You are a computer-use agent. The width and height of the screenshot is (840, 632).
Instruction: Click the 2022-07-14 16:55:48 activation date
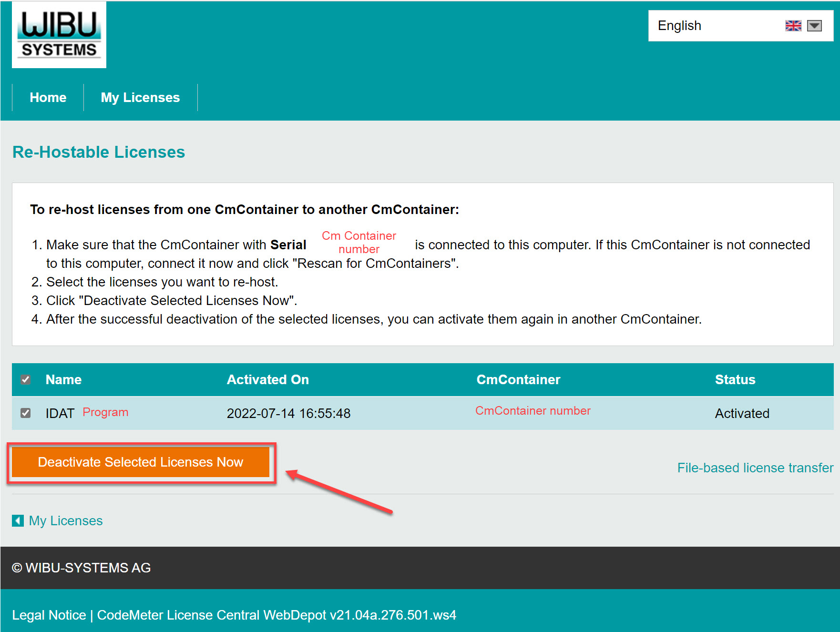tap(288, 413)
